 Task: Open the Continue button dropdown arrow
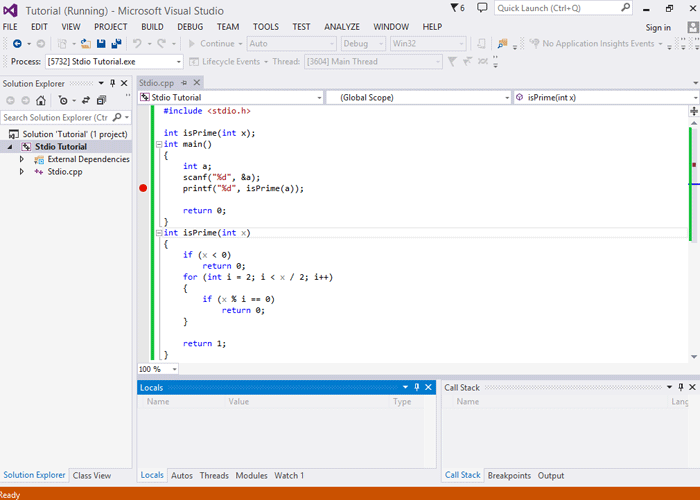click(x=240, y=44)
